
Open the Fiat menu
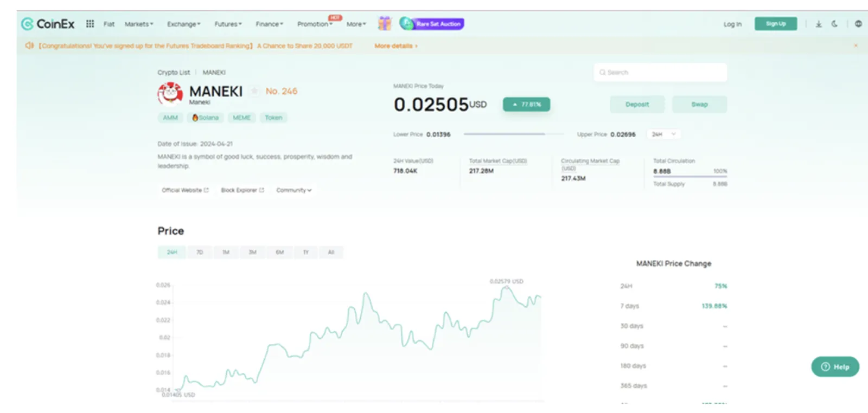click(109, 24)
